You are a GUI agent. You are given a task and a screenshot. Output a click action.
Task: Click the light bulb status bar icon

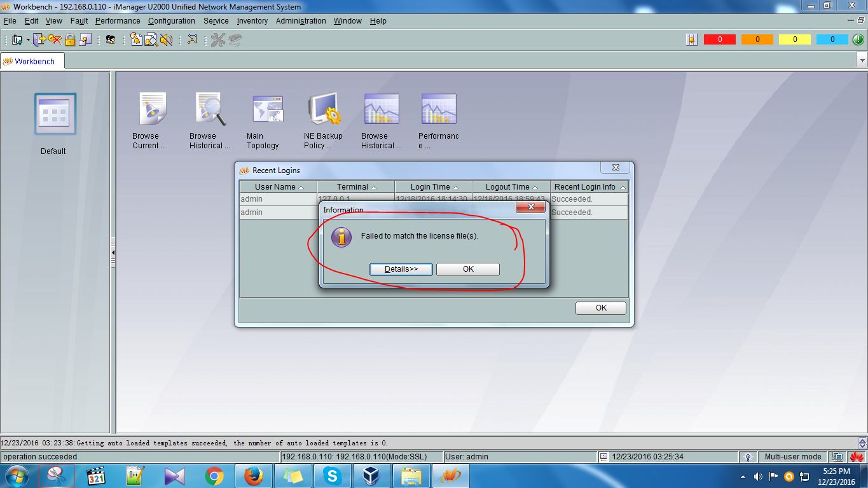click(x=749, y=457)
